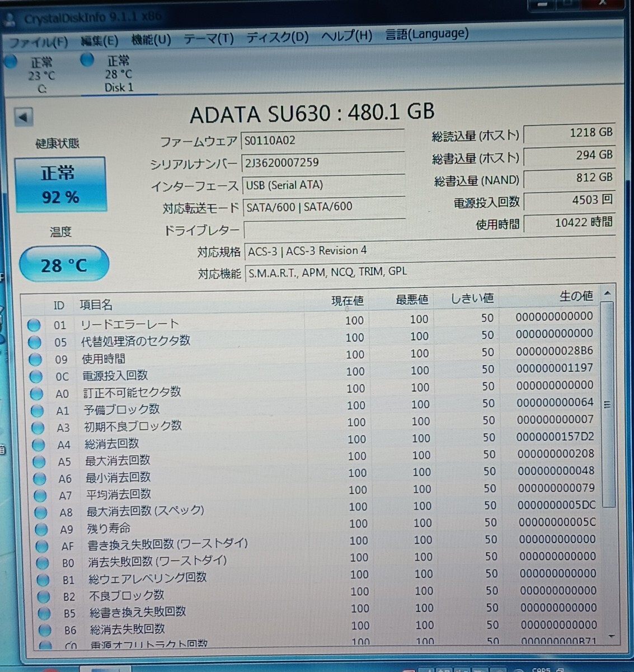The height and width of the screenshot is (672, 634).
Task: Select raw value 000000001197
Action: 555,368
